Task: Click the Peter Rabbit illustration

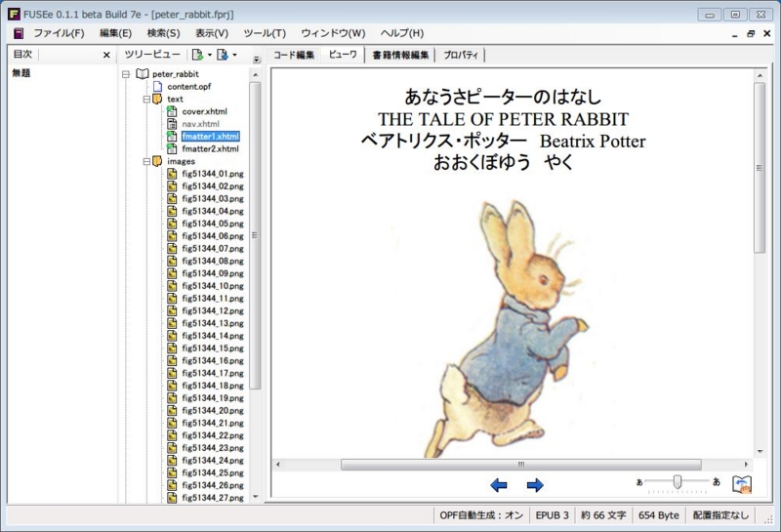Action: (x=507, y=328)
